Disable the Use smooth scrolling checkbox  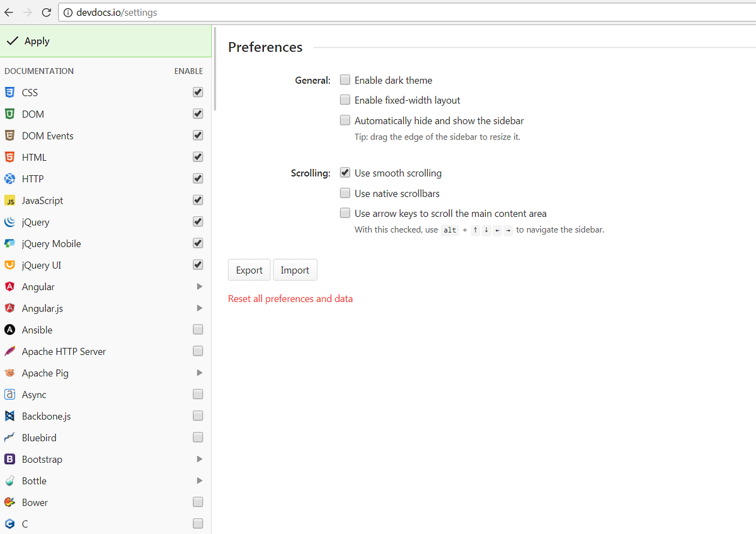click(345, 172)
